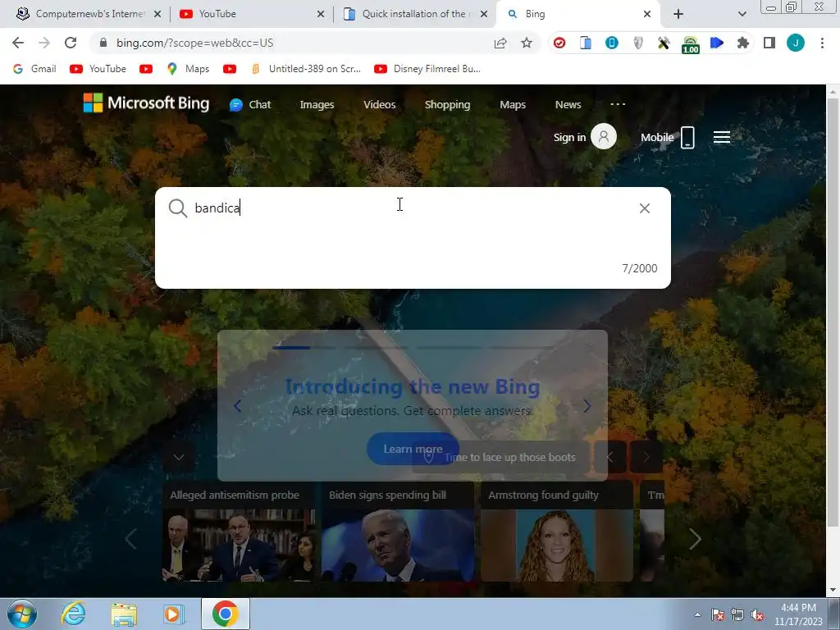Open Windows Media Player from the taskbar
The image size is (840, 630).
click(x=174, y=614)
